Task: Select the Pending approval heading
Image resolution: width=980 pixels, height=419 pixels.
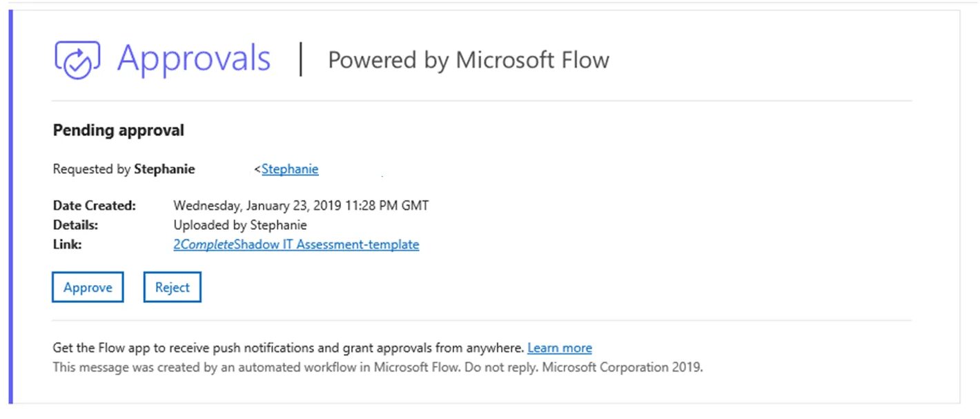Action: click(x=119, y=130)
